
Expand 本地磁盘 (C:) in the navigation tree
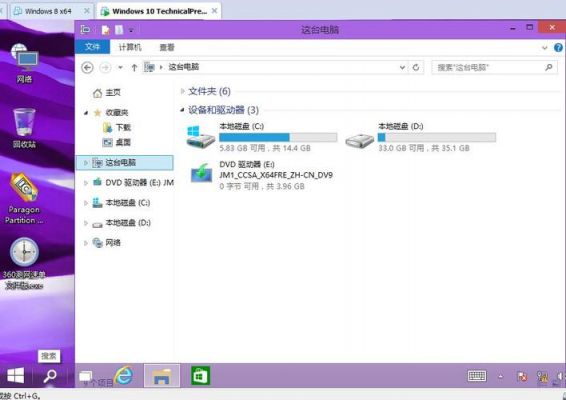[x=86, y=203]
